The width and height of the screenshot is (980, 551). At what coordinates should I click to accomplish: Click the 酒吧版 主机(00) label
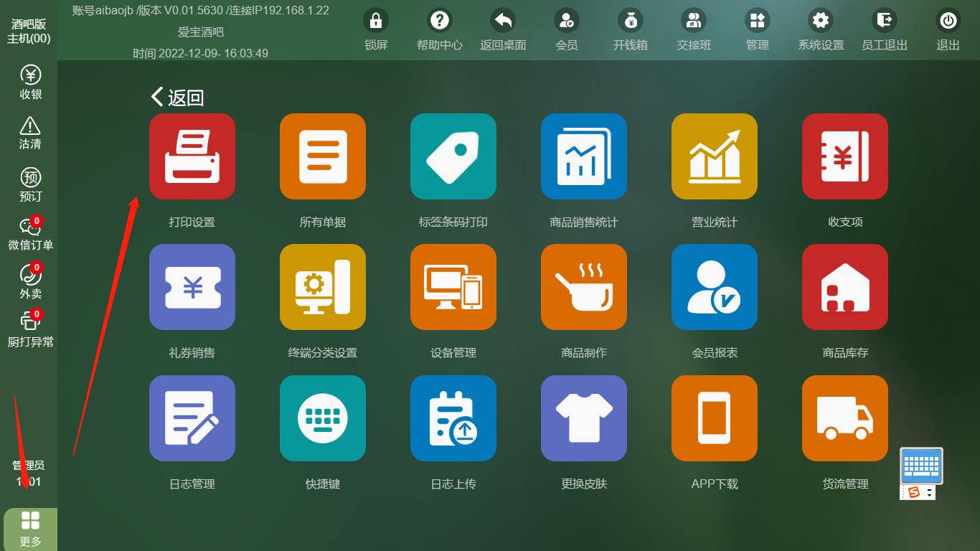pos(29,31)
